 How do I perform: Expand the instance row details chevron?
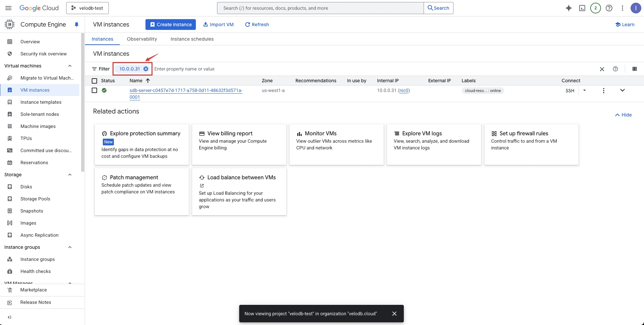[622, 90]
